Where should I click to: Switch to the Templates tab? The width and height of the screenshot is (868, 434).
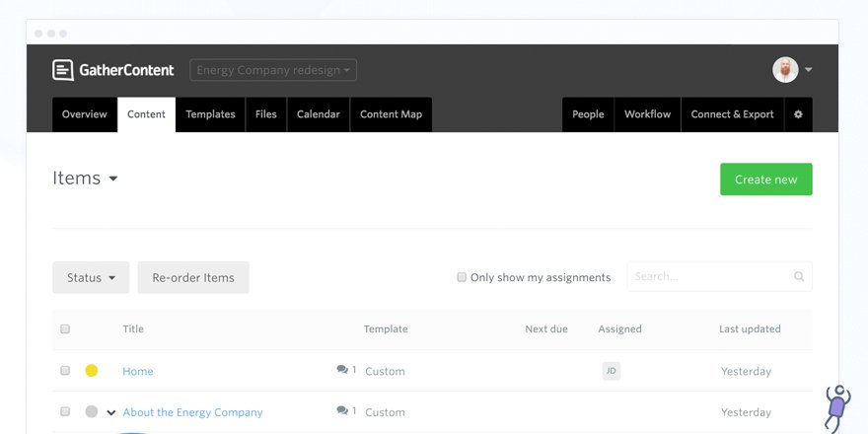pyautogui.click(x=210, y=114)
